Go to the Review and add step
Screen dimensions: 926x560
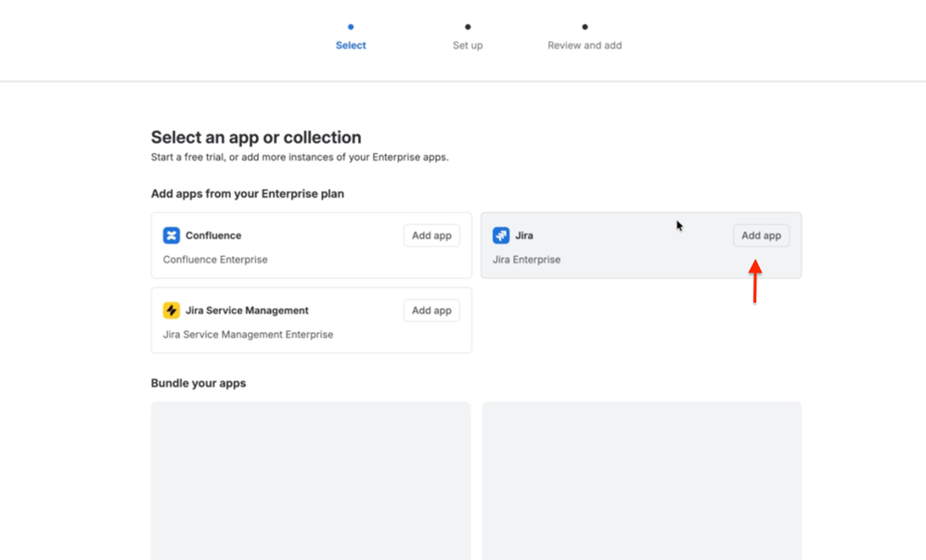(585, 45)
